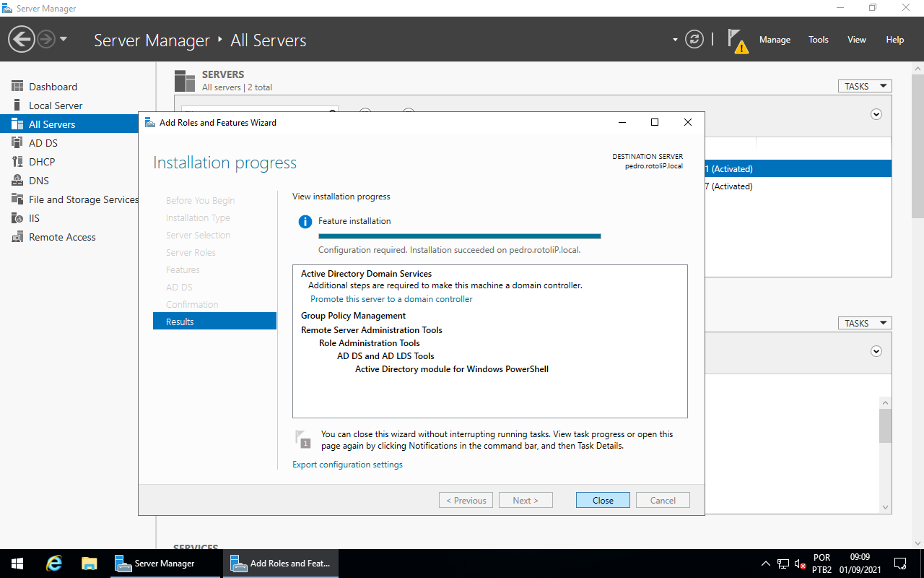Open the lower TASKS dropdown
The image size is (924, 578).
[864, 322]
